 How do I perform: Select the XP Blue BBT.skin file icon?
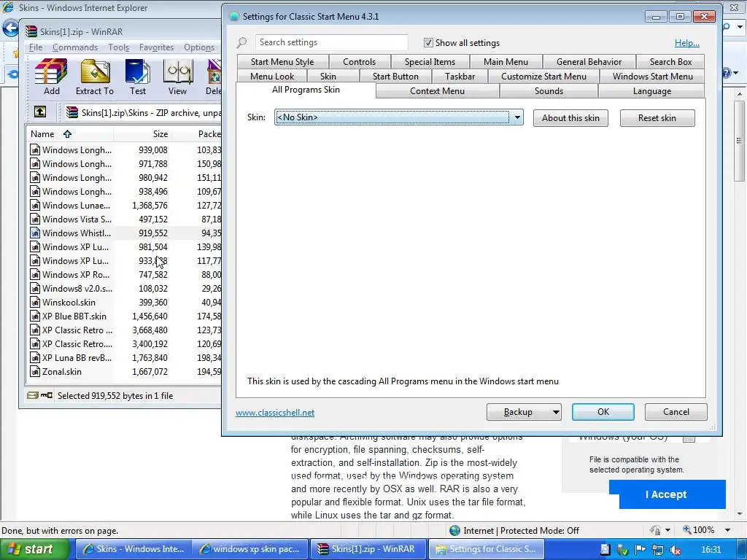point(35,316)
